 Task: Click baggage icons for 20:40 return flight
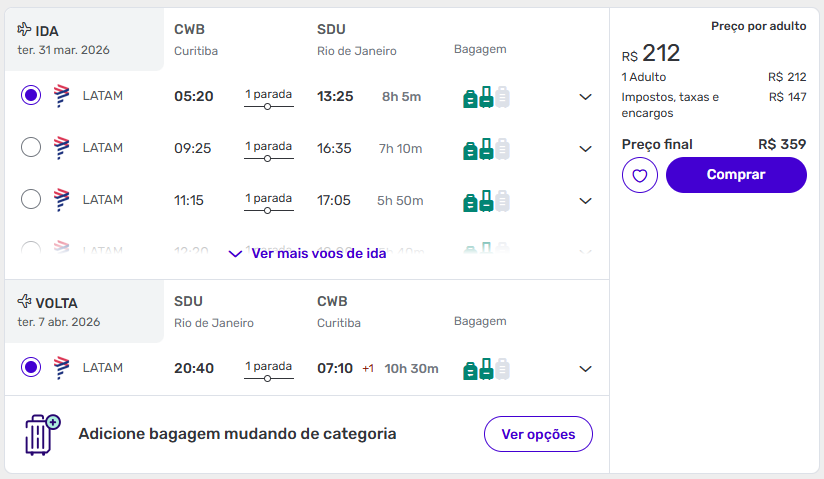click(x=487, y=369)
